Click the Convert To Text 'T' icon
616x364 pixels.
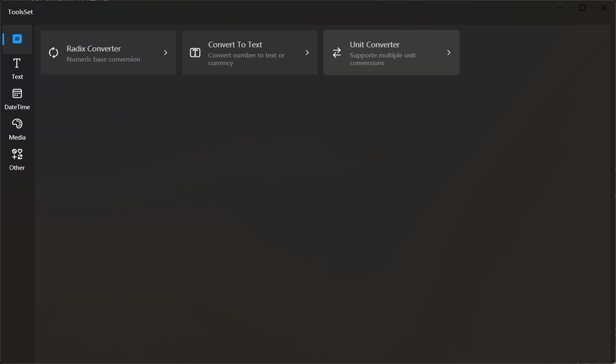click(195, 53)
